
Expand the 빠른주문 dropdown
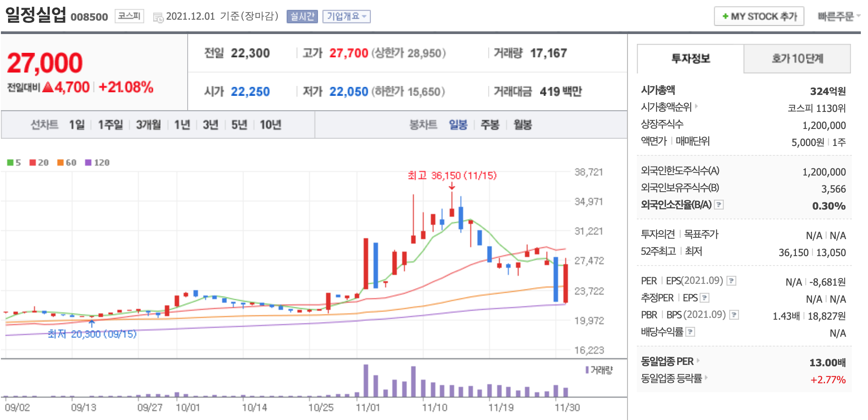coord(839,17)
